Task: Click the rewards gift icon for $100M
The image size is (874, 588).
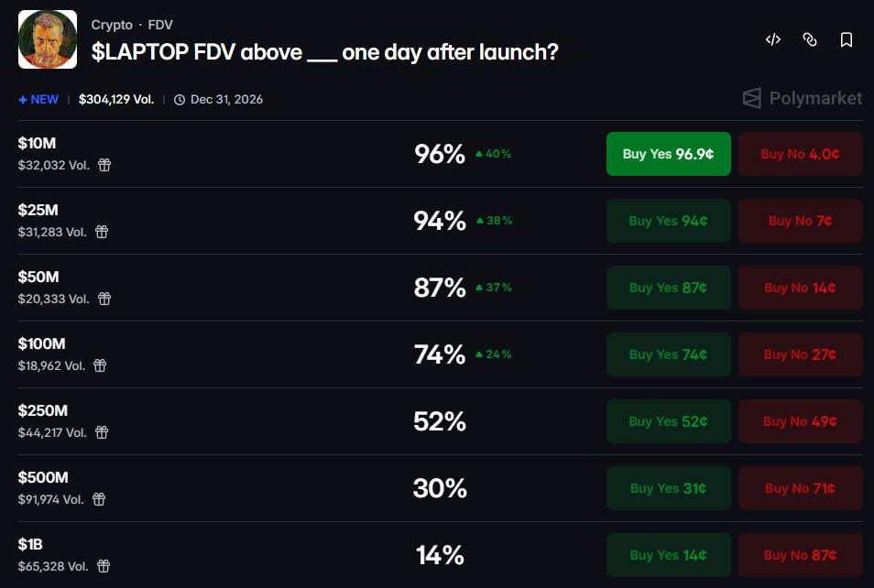Action: coord(100,365)
